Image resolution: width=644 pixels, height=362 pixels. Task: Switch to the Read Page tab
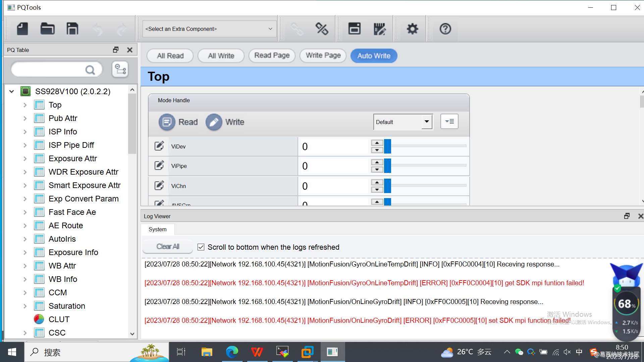pyautogui.click(x=272, y=56)
